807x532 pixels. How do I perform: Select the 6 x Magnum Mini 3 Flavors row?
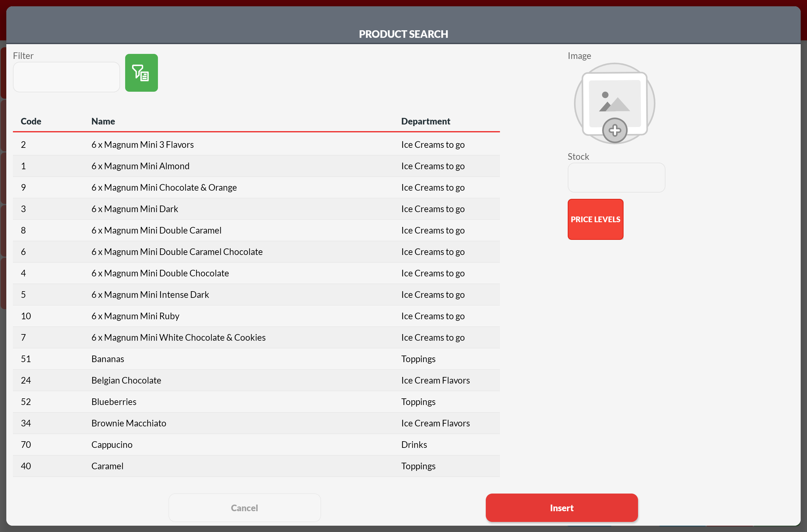point(142,145)
